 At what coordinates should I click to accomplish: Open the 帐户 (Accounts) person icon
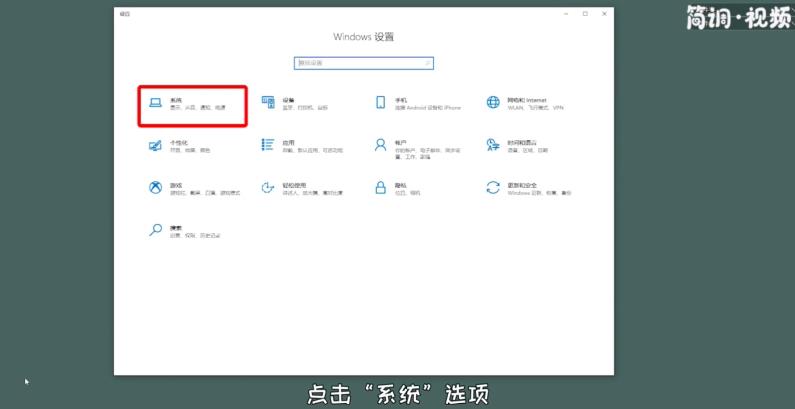pyautogui.click(x=380, y=145)
